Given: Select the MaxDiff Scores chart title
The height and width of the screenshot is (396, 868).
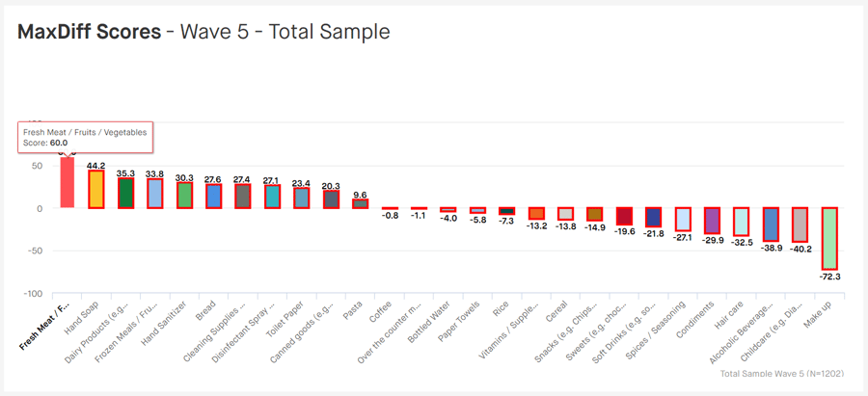Looking at the screenshot, I should (x=90, y=32).
